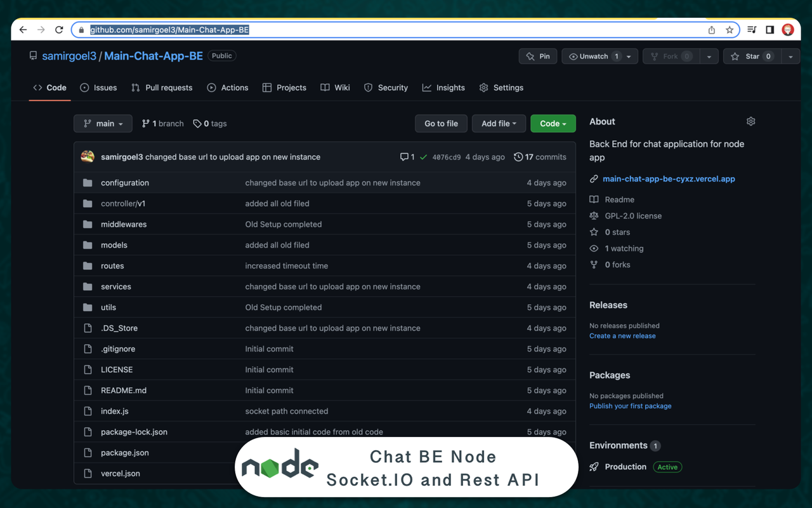Open the green Code dropdown
The image size is (812, 508).
(553, 123)
